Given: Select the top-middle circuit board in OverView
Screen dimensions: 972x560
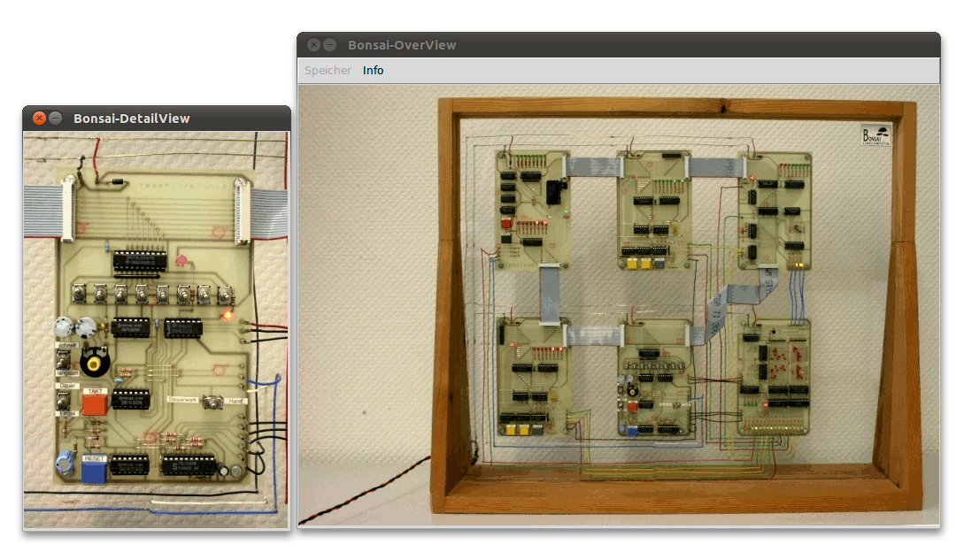Looking at the screenshot, I should point(654,210).
